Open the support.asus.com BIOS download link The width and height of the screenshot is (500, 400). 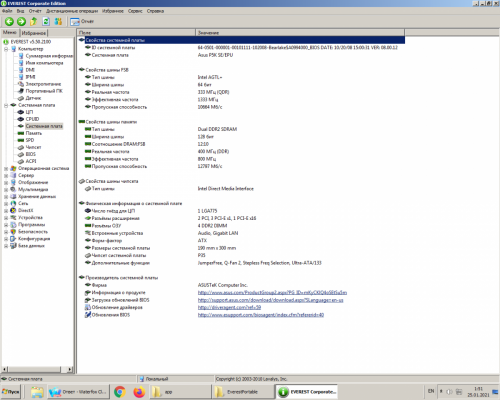[270, 300]
